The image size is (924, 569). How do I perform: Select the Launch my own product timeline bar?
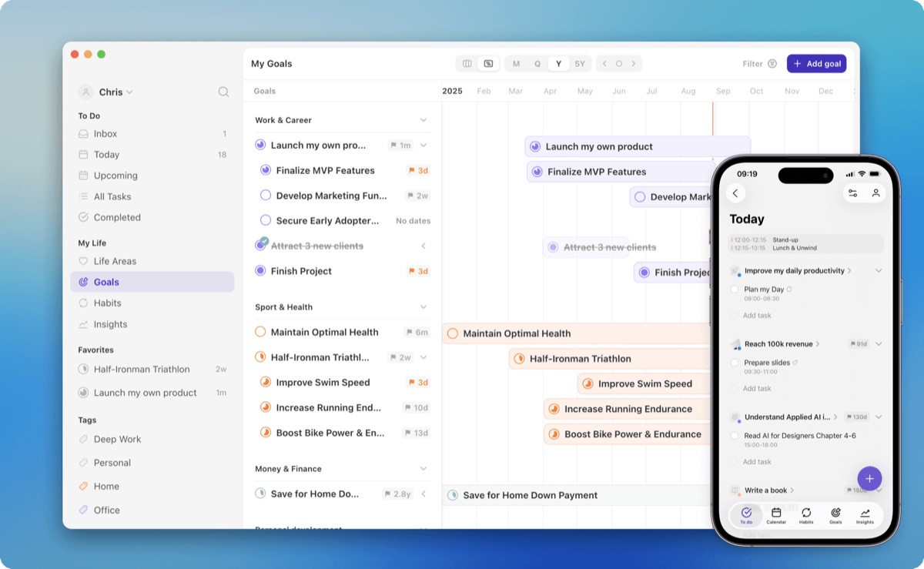coord(638,146)
